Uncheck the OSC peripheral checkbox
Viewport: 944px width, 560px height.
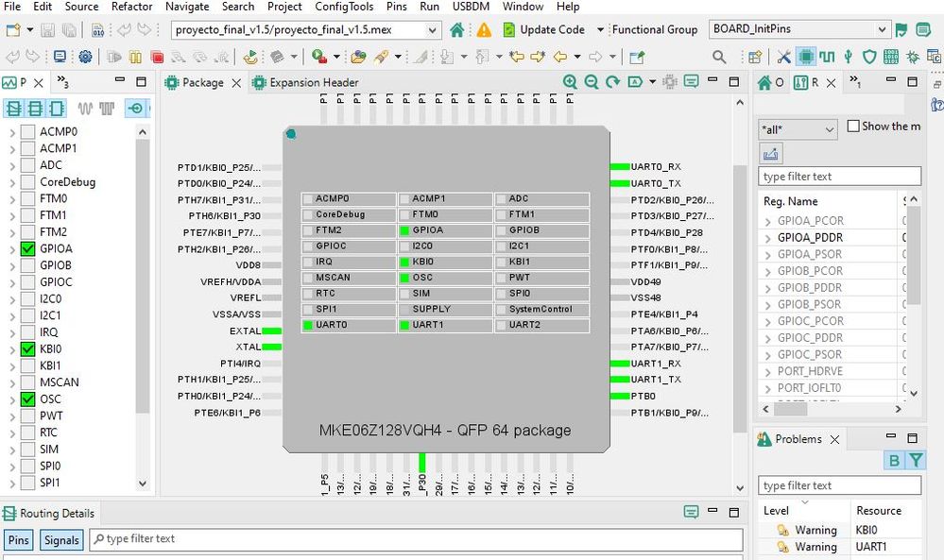tap(27, 399)
